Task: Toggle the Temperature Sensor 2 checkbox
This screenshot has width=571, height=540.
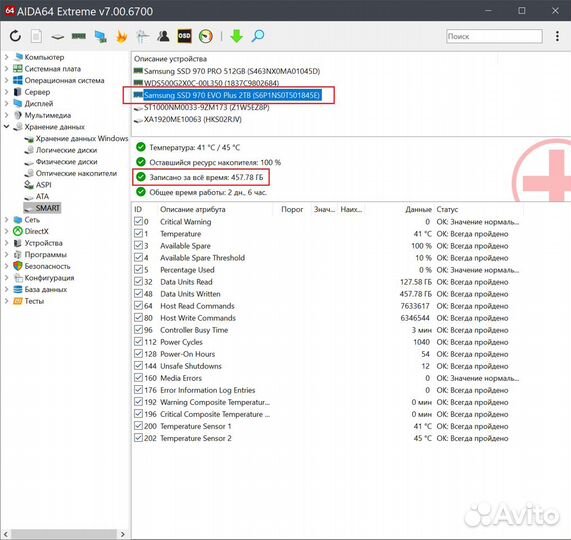Action: (138, 438)
